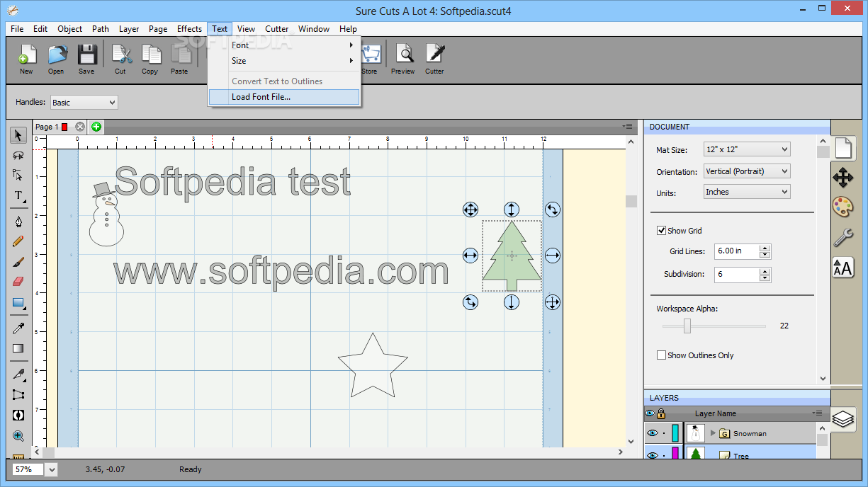
Task: Open the Effects menu
Action: coord(189,29)
